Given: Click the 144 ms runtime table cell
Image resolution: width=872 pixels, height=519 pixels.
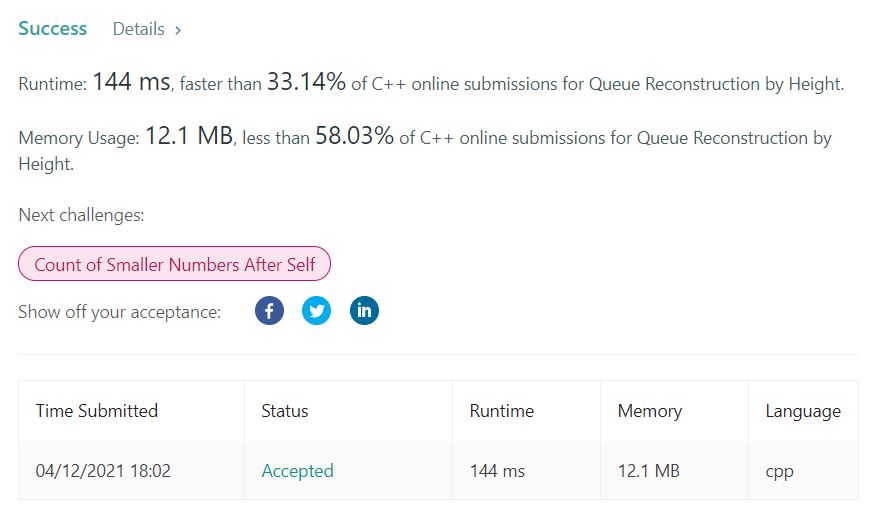Looking at the screenshot, I should pos(497,470).
